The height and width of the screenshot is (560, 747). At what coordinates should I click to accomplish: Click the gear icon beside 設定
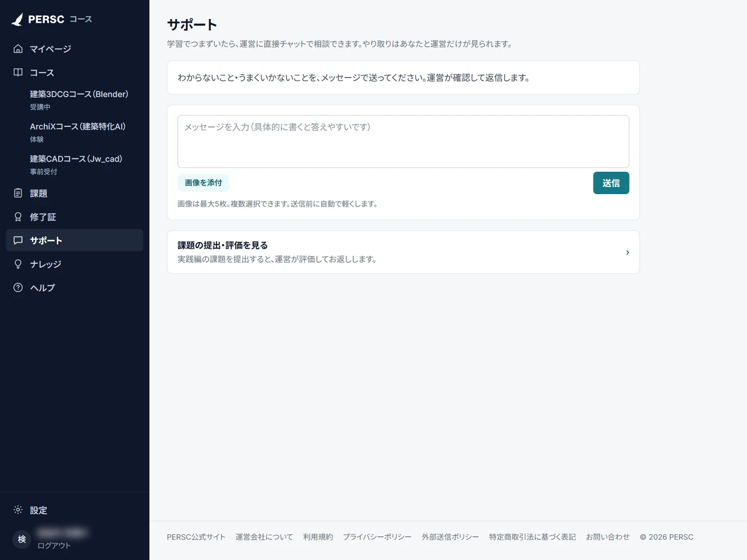pos(18,510)
